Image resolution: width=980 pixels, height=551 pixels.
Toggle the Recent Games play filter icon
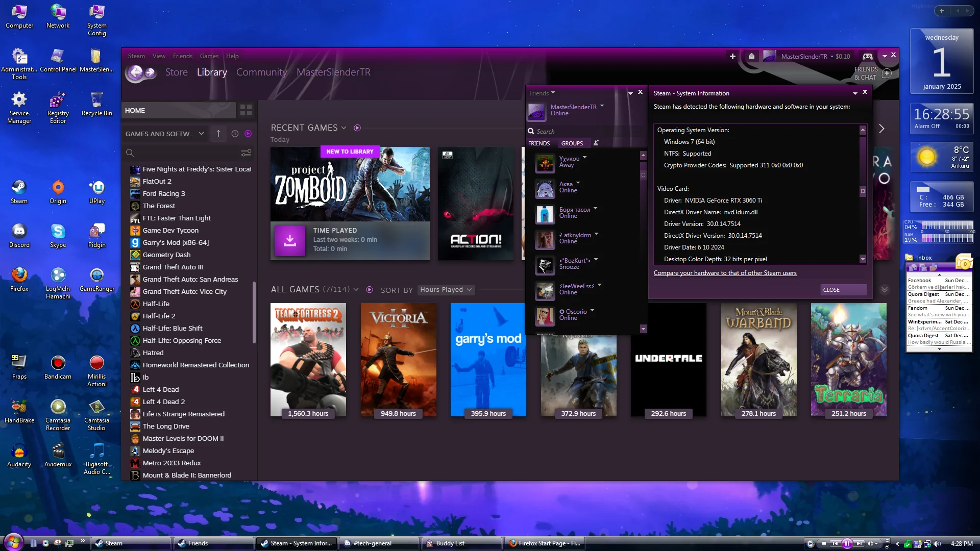point(357,128)
